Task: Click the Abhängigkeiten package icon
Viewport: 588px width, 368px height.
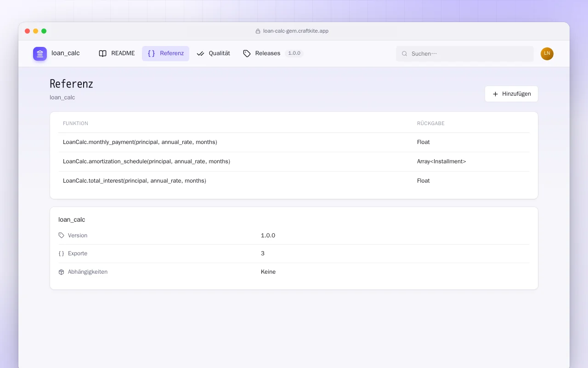Action: click(x=62, y=272)
